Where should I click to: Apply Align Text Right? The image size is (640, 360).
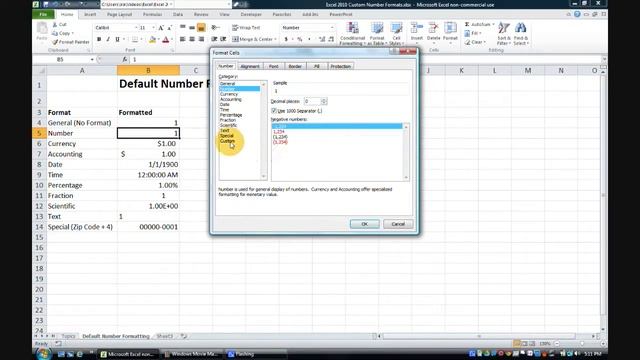pyautogui.click(x=201, y=39)
